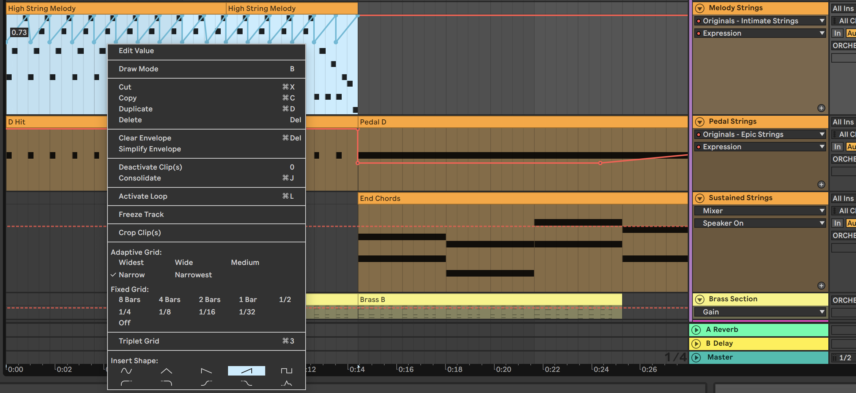Unfold the A Reverb return track
Image resolution: width=856 pixels, height=393 pixels.
[696, 330]
